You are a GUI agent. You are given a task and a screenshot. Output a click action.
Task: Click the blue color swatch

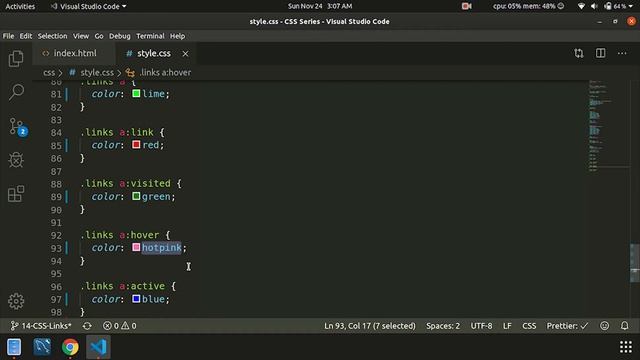(x=136, y=299)
